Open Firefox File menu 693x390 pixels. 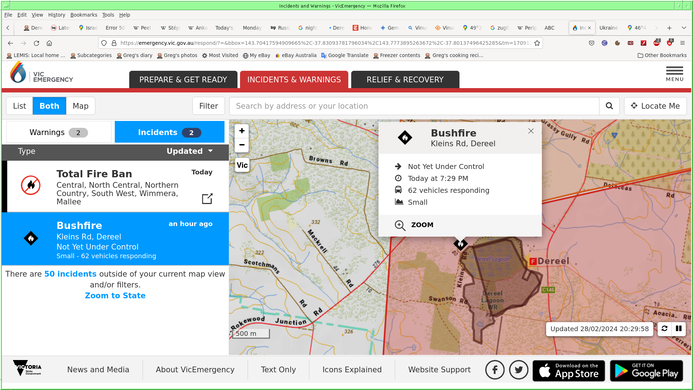point(8,15)
